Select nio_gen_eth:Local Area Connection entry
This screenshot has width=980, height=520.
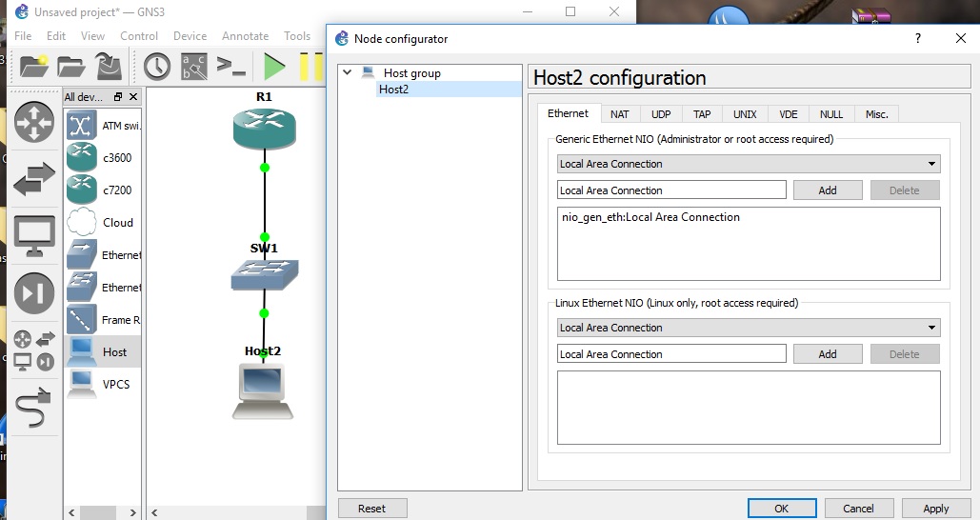tap(650, 217)
